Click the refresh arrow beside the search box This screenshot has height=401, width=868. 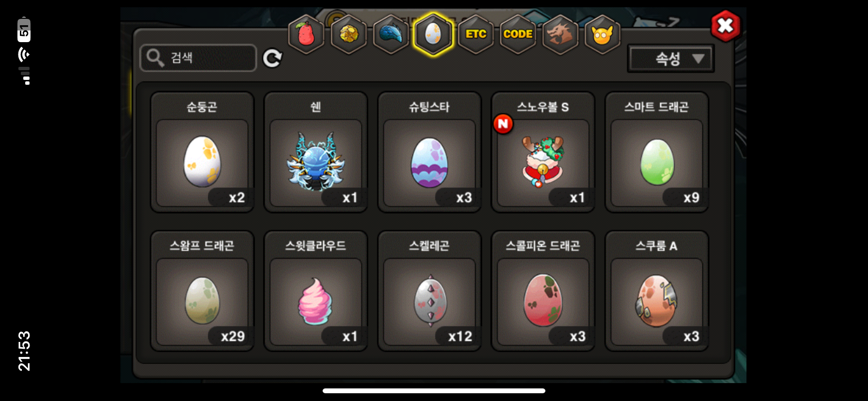(272, 58)
